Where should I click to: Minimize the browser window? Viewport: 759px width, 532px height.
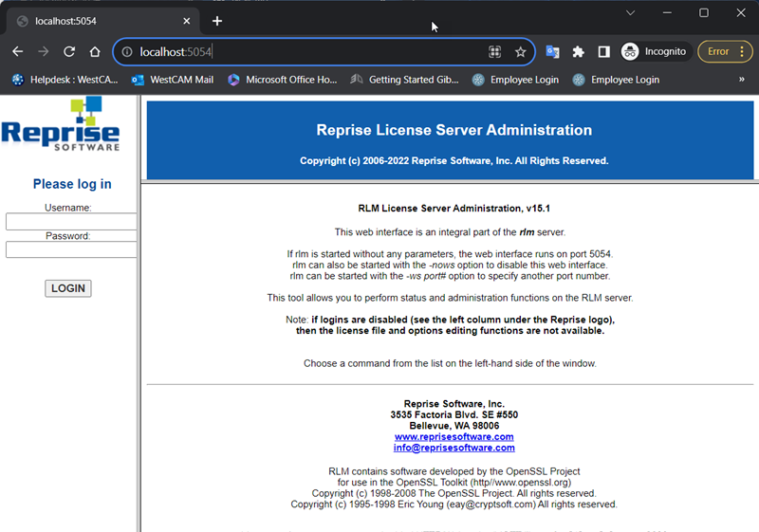tap(667, 13)
